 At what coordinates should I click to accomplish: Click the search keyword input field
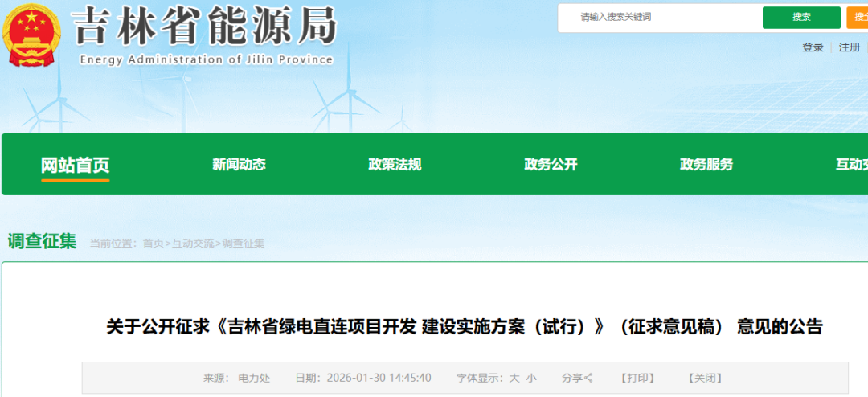pyautogui.click(x=659, y=17)
